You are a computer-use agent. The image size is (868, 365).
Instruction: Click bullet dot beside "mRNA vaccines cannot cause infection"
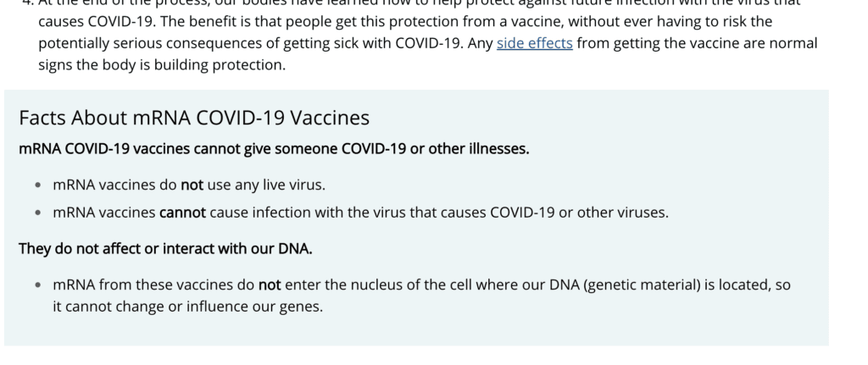[37, 213]
